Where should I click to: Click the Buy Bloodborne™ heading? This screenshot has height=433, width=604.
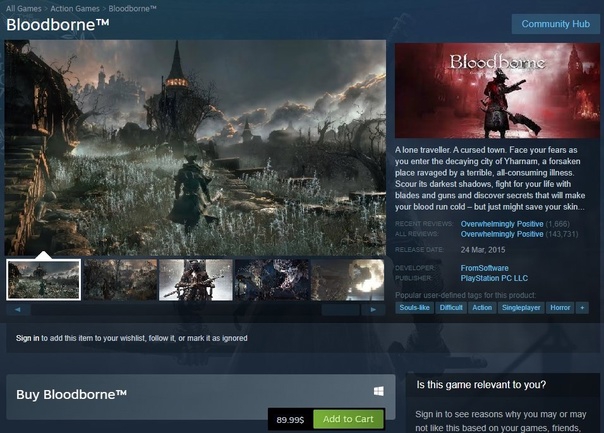coord(71,394)
